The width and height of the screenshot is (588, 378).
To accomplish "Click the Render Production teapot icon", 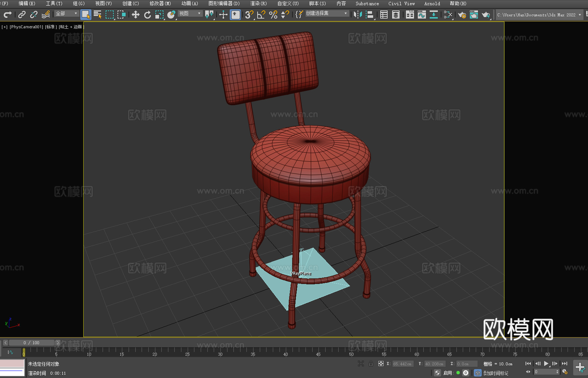I will 486,14.
